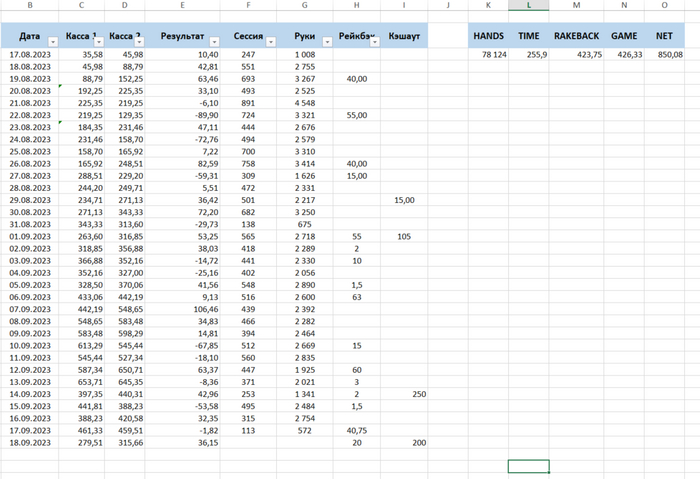Click the TIME header cell
Screen dimensions: 700x479
click(x=529, y=36)
